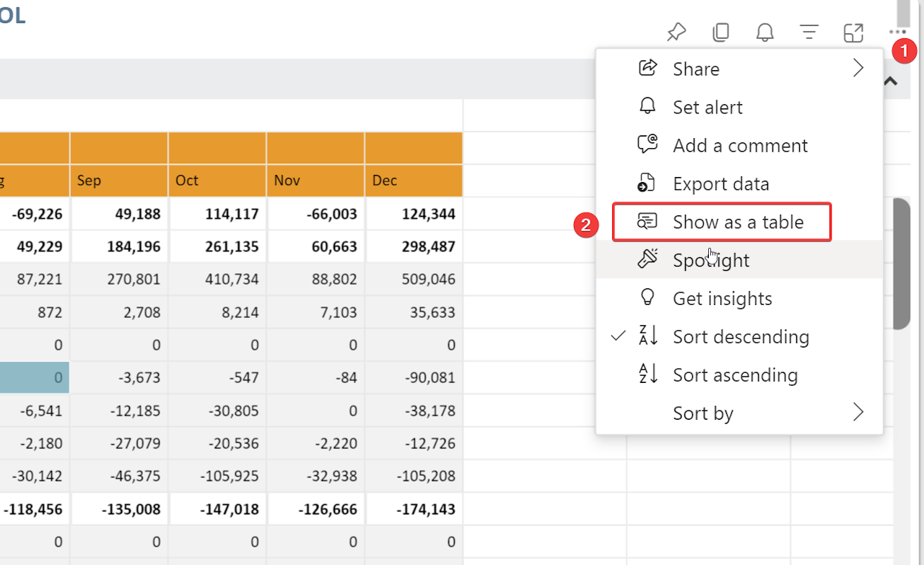The image size is (924, 565).
Task: Click the pin visual icon
Action: tap(676, 33)
